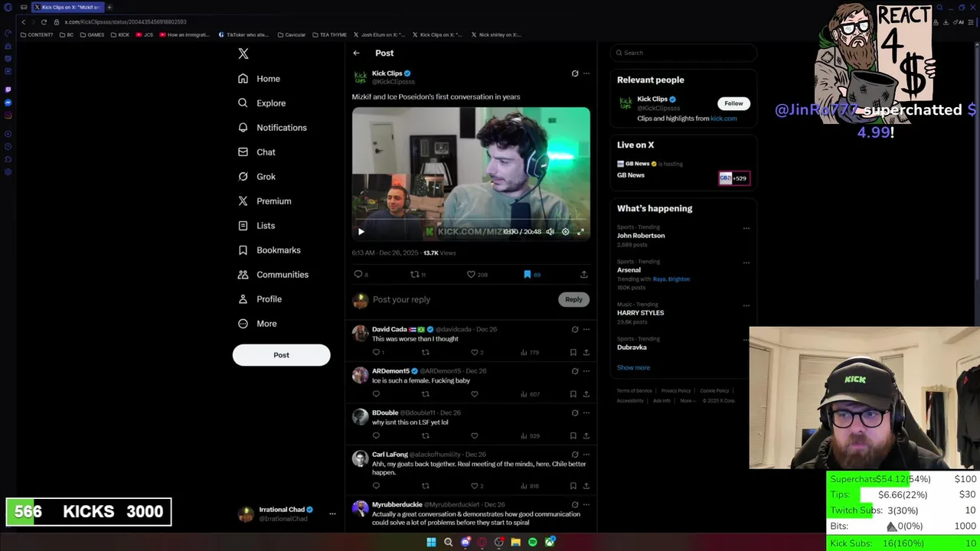Click the gray Reply button
Viewport: 980px width, 551px height.
pos(573,300)
